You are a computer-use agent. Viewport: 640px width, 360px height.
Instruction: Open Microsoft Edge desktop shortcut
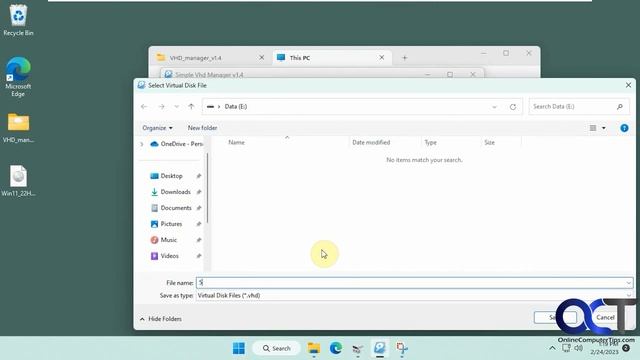point(18,77)
